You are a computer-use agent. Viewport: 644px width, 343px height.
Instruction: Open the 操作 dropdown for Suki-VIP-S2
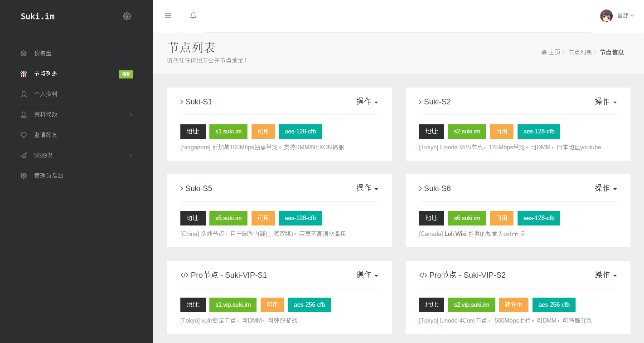tap(605, 275)
